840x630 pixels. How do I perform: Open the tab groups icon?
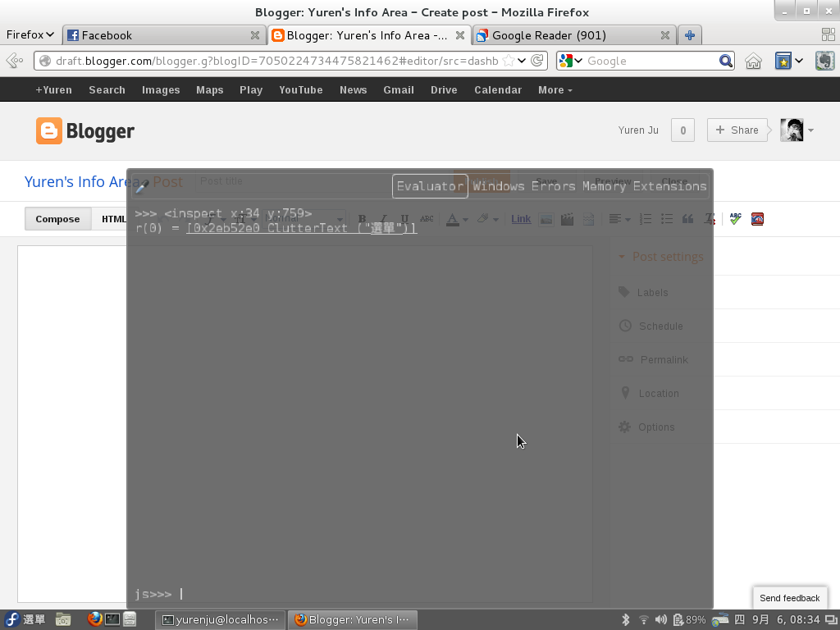(829, 34)
